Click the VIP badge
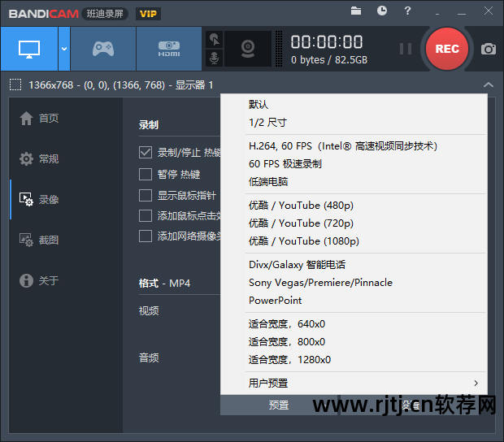The width and height of the screenshot is (504, 442). pos(148,14)
